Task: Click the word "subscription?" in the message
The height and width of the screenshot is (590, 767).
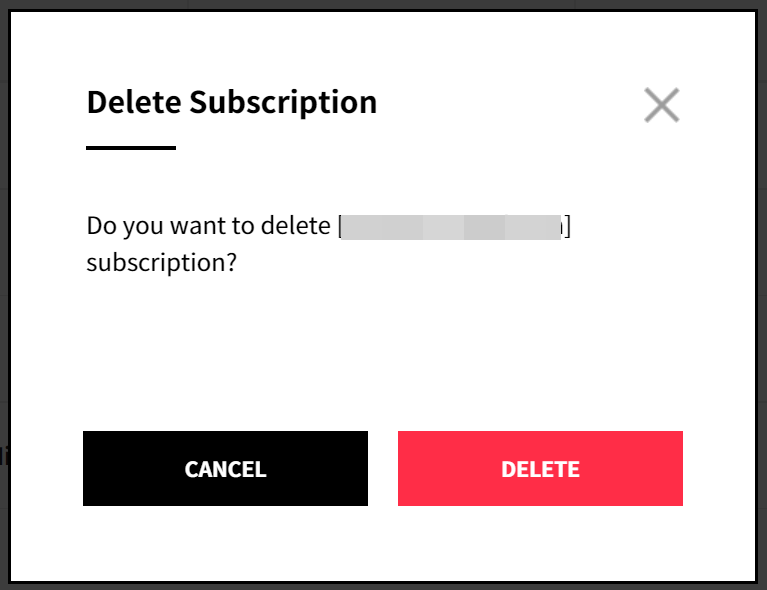Action: [x=161, y=265]
